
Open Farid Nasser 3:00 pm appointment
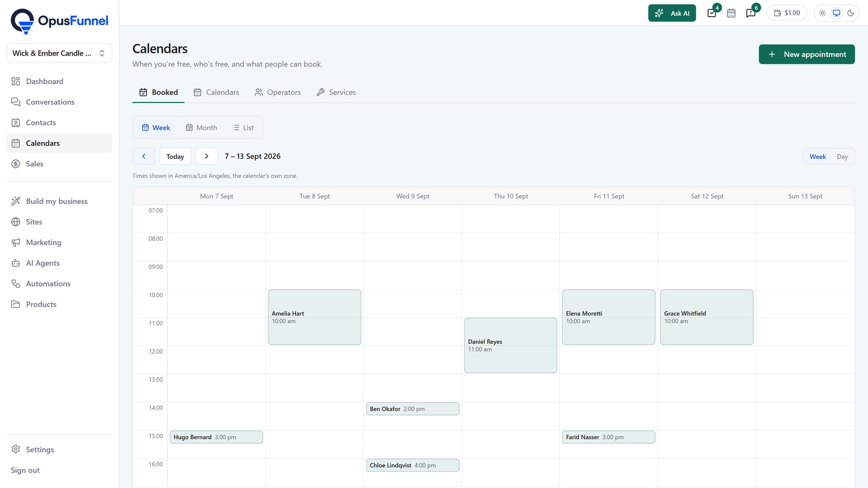click(609, 437)
